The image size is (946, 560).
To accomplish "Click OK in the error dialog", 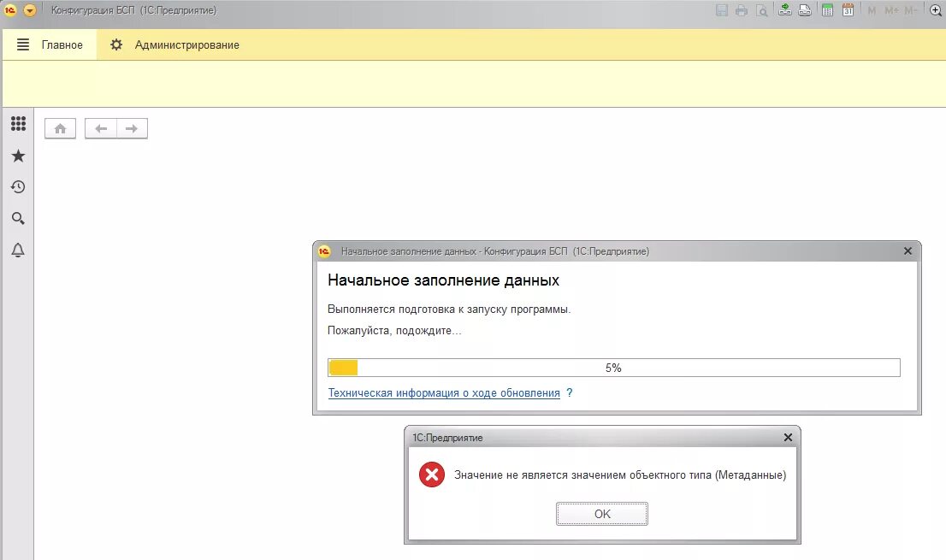I will pyautogui.click(x=602, y=514).
